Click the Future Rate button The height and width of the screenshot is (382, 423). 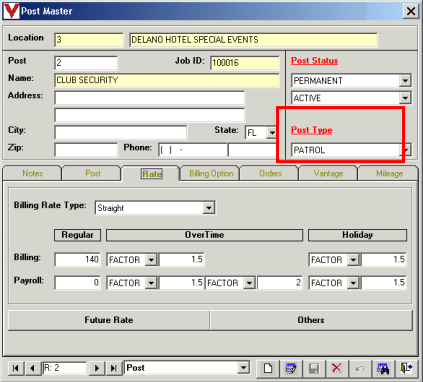pos(109,320)
